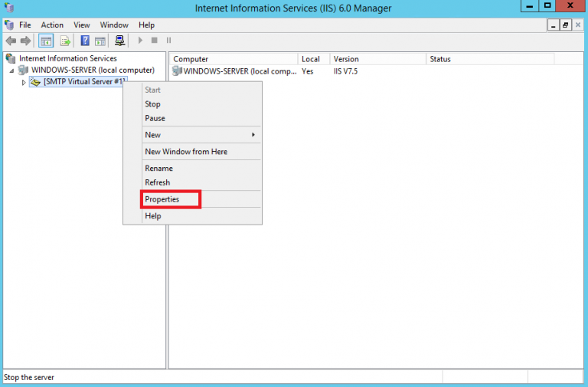This screenshot has height=387, width=588.
Task: Click the Forward arrow toolbar icon
Action: pos(25,41)
